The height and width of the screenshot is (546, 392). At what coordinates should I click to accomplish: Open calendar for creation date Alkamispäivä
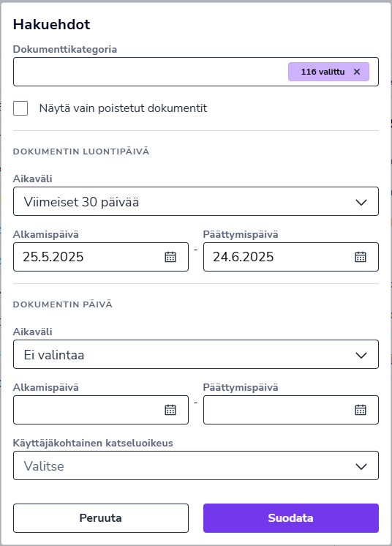170,257
